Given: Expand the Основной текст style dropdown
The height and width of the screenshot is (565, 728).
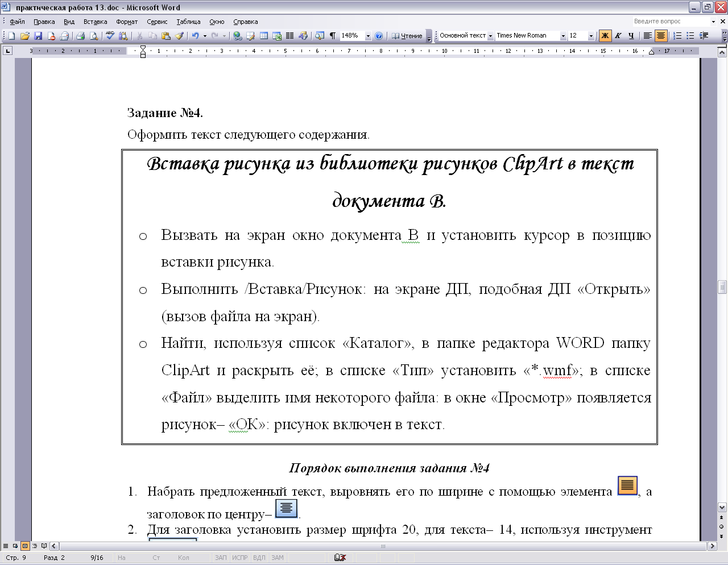Looking at the screenshot, I should coord(490,36).
